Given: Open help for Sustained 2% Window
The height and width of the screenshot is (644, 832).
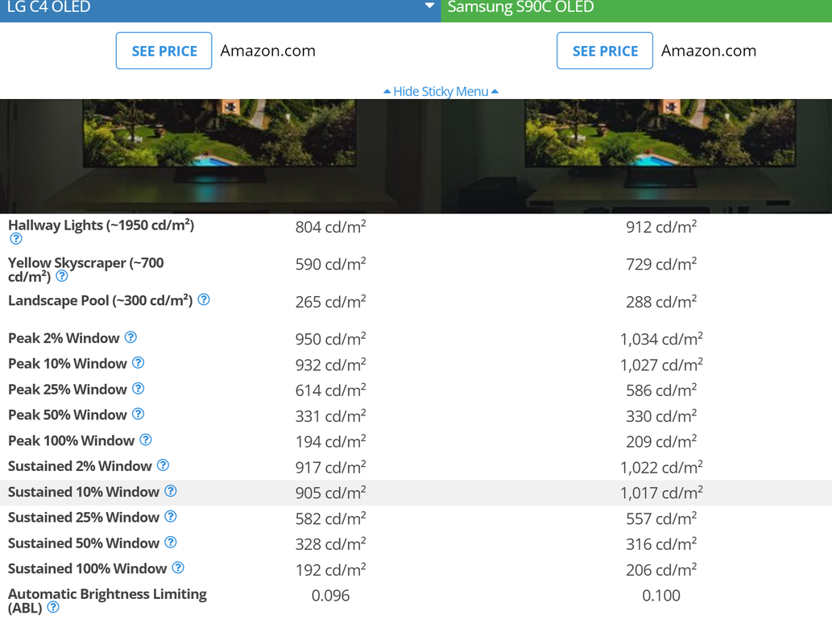Looking at the screenshot, I should coord(163,465).
